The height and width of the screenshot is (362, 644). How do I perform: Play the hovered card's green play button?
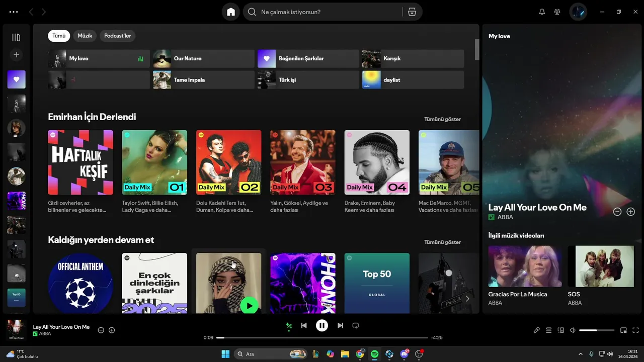pyautogui.click(x=249, y=305)
